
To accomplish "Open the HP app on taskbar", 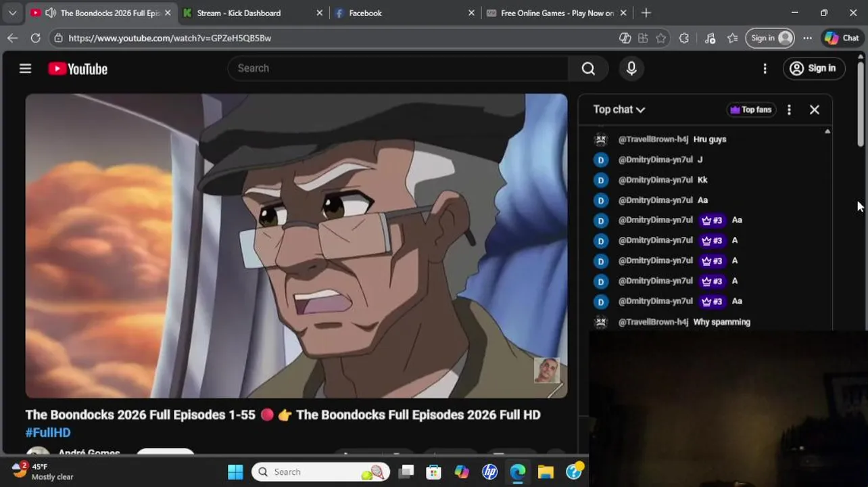I will click(x=489, y=472).
